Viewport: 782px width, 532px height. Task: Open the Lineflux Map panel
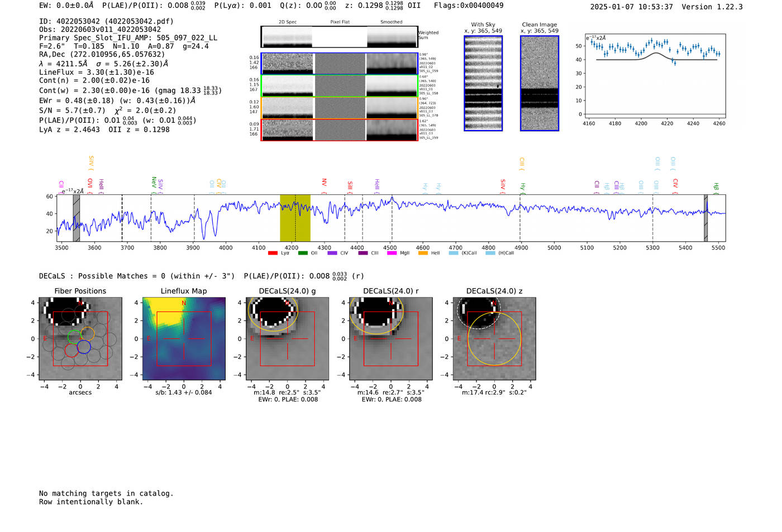tap(184, 339)
